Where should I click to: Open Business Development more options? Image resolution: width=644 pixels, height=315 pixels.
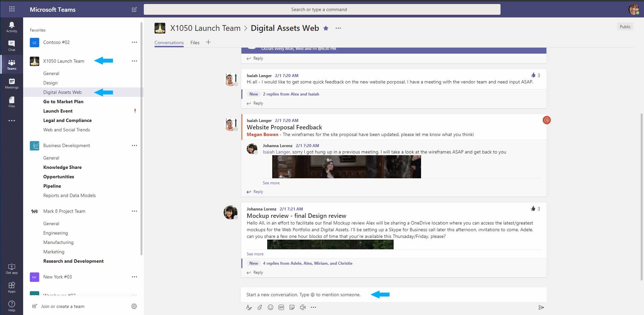pos(134,145)
